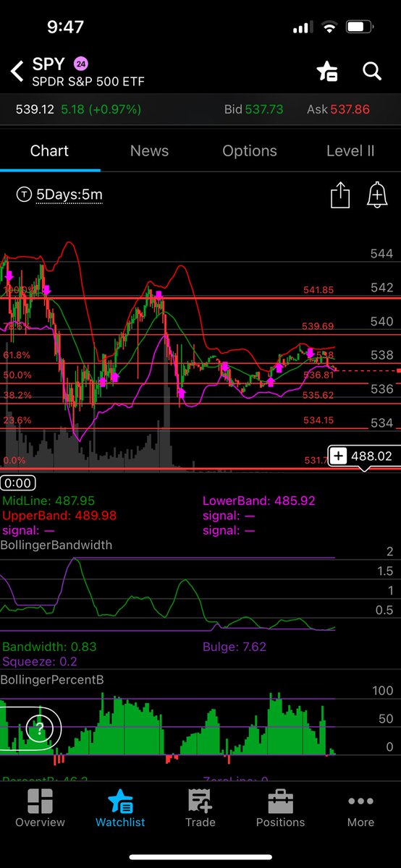Tap the 0:00 time marker label
401x868 pixels.
coord(17,483)
